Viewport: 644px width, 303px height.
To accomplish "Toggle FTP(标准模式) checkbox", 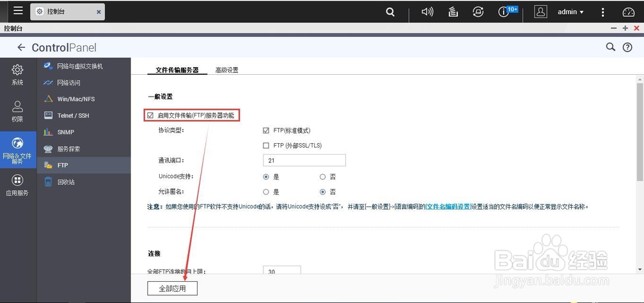I will coord(266,131).
